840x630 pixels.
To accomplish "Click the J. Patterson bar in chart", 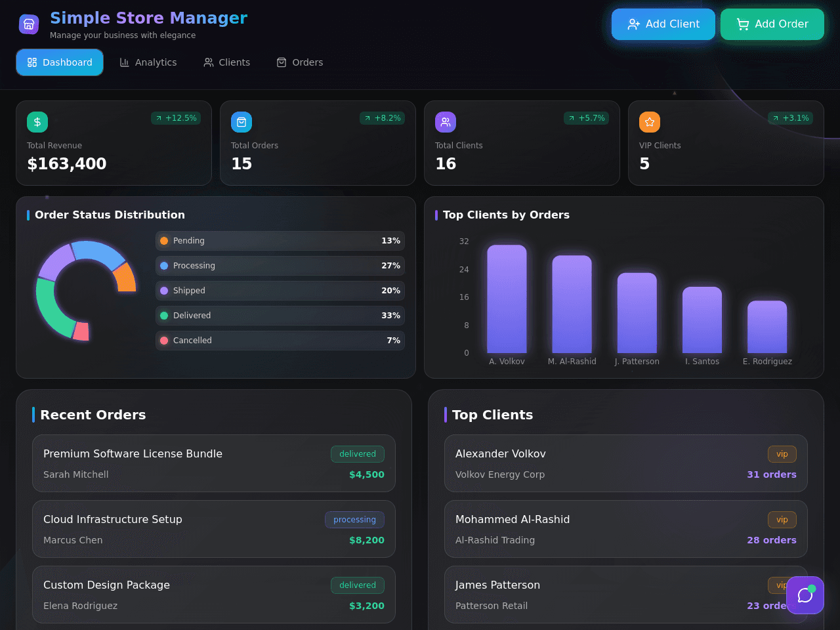I will [637, 313].
